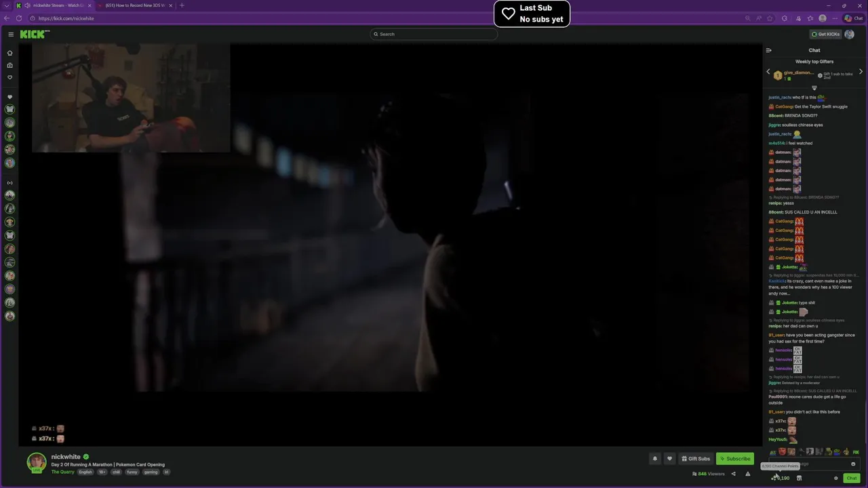Viewport: 868px width, 488px height.
Task: Open a new browser tab
Action: click(x=182, y=5)
